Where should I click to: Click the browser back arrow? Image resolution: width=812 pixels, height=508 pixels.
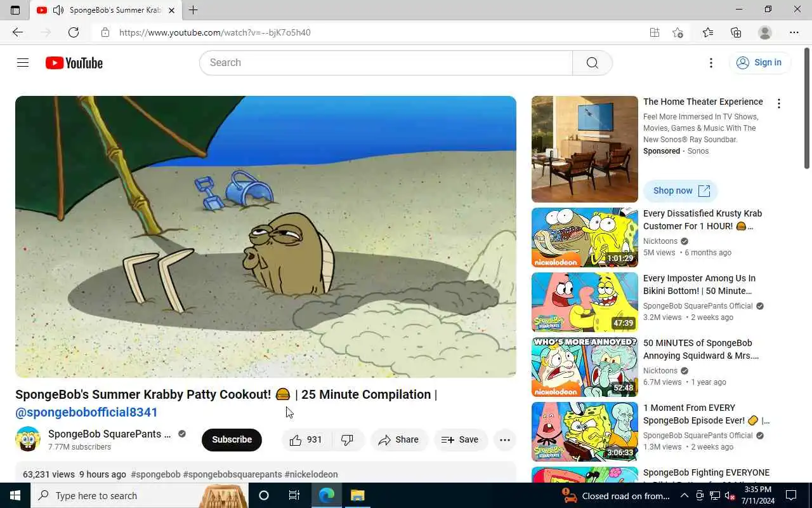click(17, 32)
